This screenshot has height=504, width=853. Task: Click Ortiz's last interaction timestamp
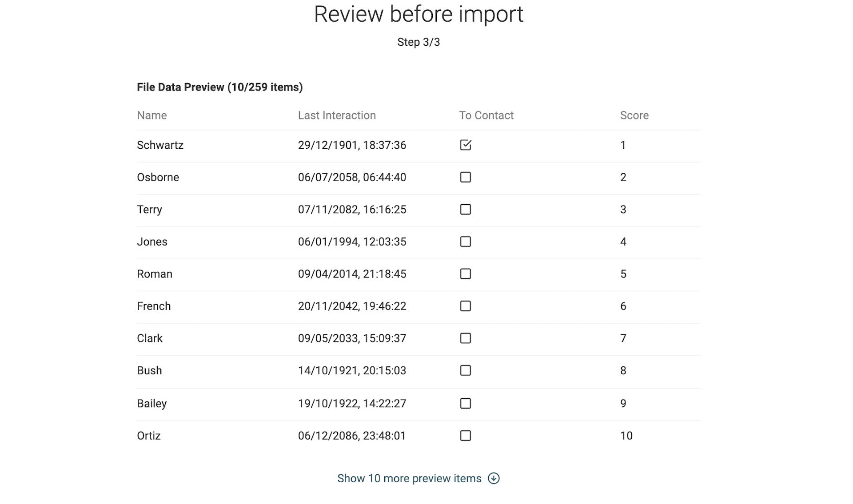pos(352,436)
